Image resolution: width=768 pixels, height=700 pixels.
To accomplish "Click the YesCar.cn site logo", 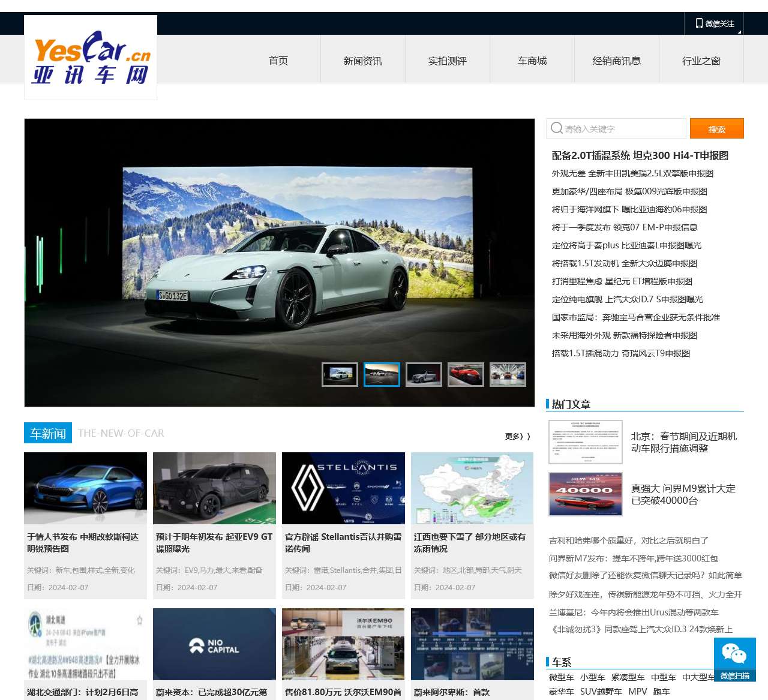I will [x=91, y=58].
